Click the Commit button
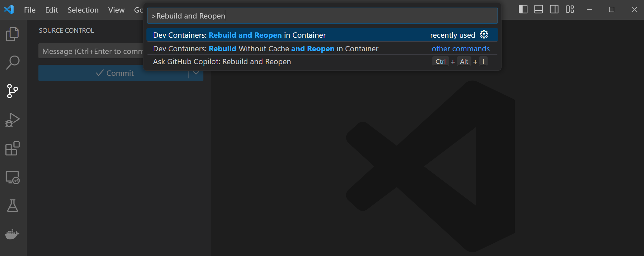 coord(114,73)
